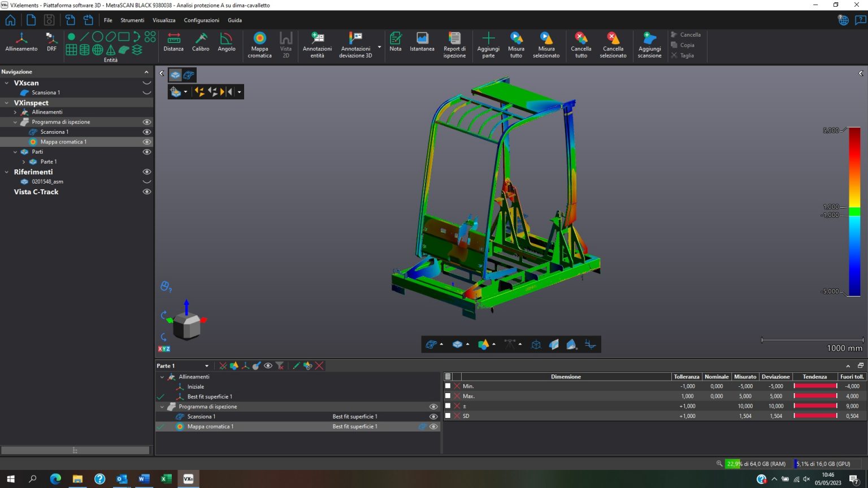
Task: Hide the Vista C-Track view
Action: click(x=146, y=191)
